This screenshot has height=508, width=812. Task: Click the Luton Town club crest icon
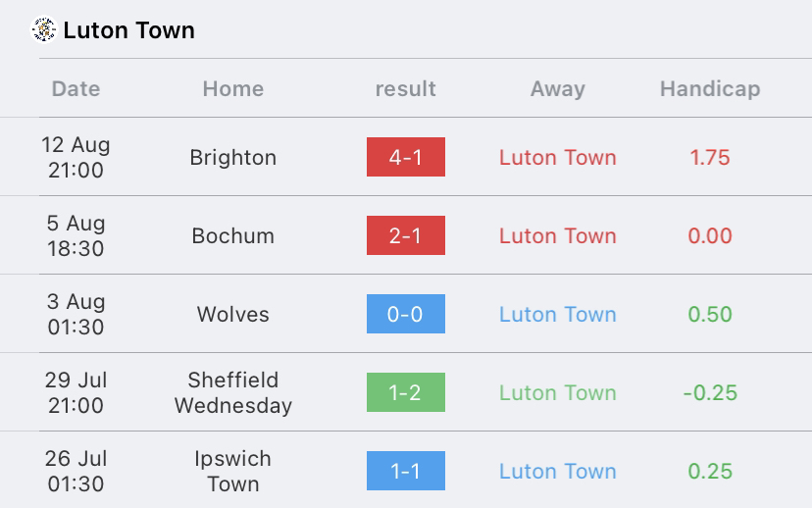click(x=44, y=30)
